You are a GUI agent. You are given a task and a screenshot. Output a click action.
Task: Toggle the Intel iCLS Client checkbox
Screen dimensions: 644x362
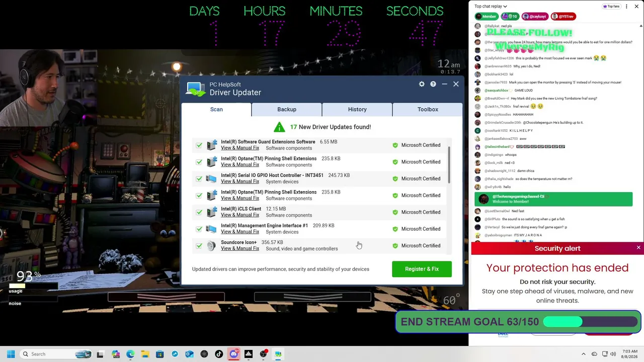point(199,212)
